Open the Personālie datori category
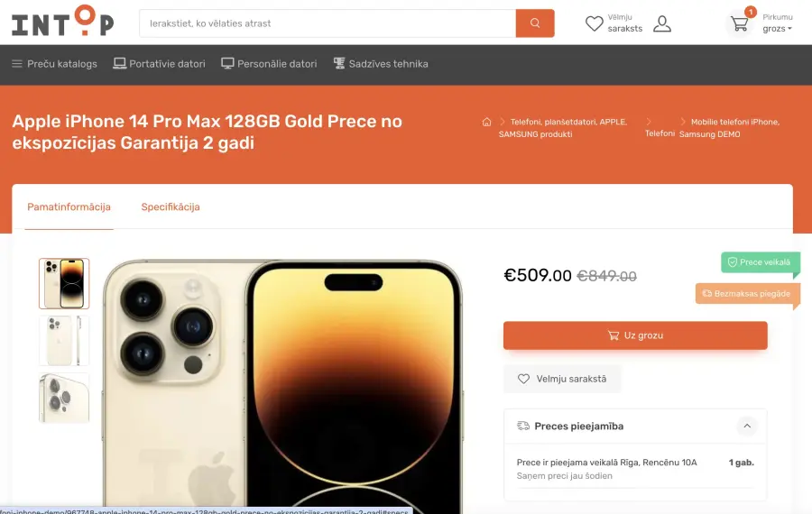The image size is (812, 514). (x=269, y=64)
